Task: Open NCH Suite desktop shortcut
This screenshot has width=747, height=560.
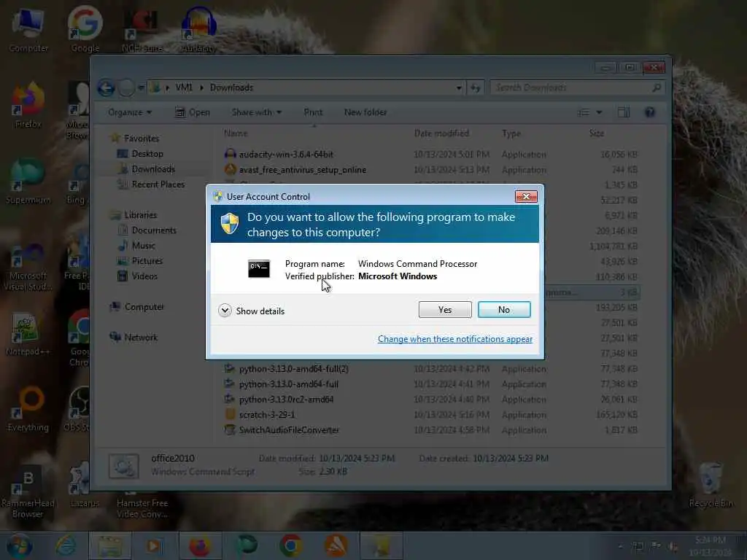Action: coord(142,29)
